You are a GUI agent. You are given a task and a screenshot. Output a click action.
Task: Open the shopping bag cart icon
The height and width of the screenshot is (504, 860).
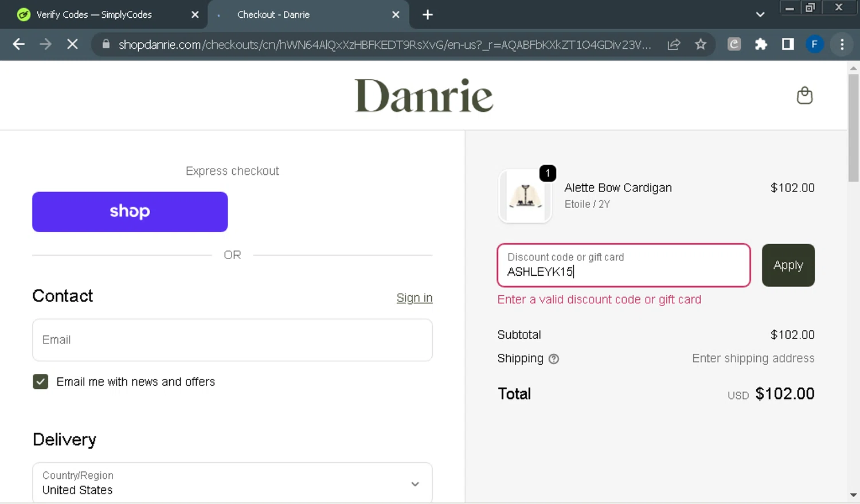coord(804,95)
